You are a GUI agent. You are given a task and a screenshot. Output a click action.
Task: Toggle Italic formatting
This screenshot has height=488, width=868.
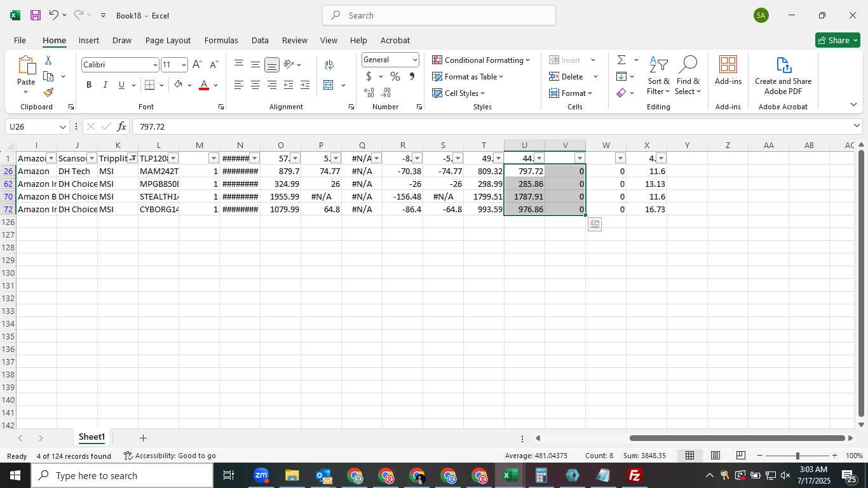click(105, 85)
